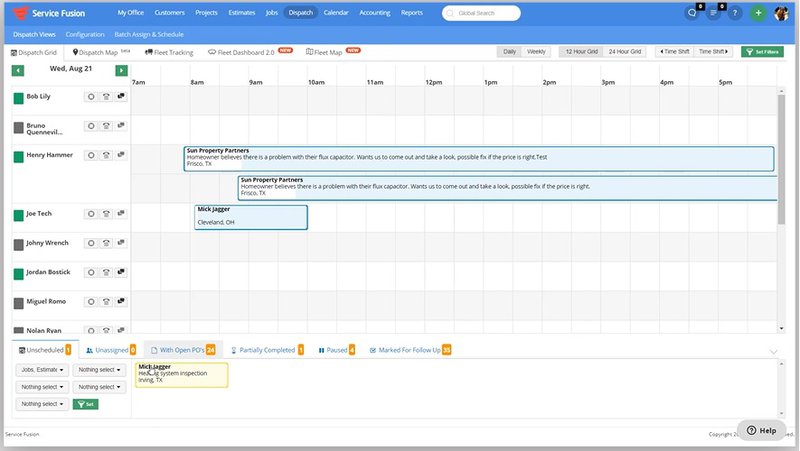Open the Jobs, Estimate filter dropdown
800x451 pixels.
[42, 370]
